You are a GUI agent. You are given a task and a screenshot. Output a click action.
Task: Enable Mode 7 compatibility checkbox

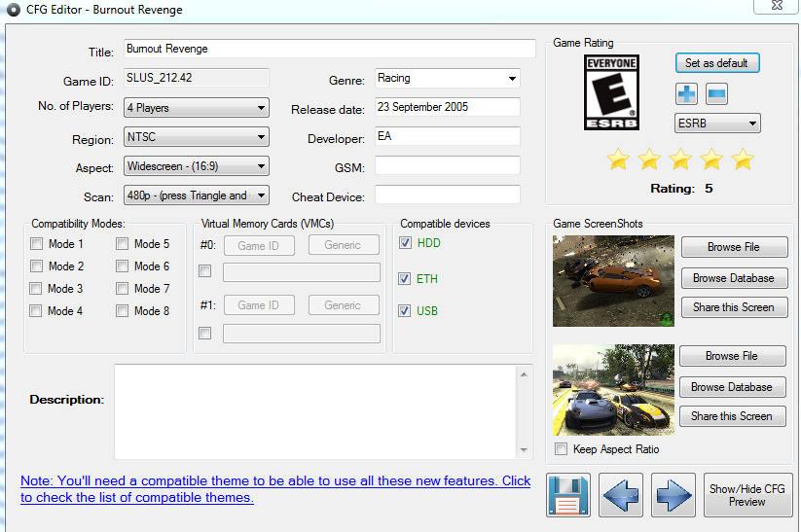(x=122, y=289)
